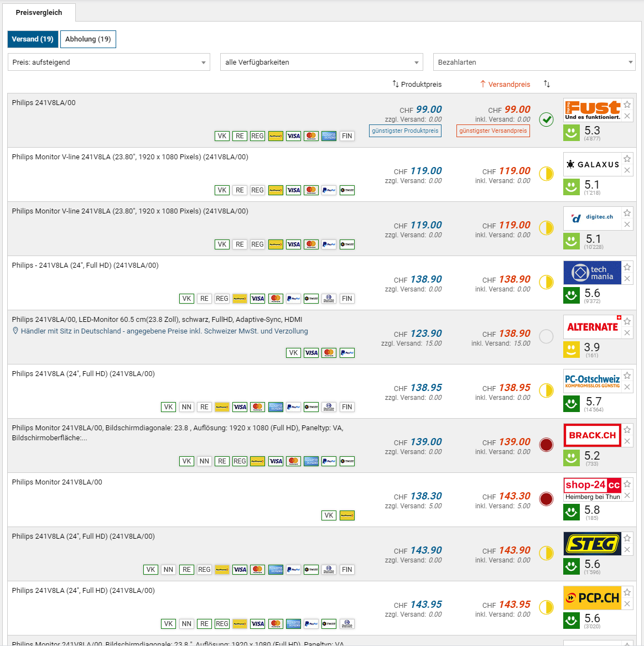
Task: Open the Philips 241V8LA/00 Fust offer link
Action: pyautogui.click(x=44, y=103)
